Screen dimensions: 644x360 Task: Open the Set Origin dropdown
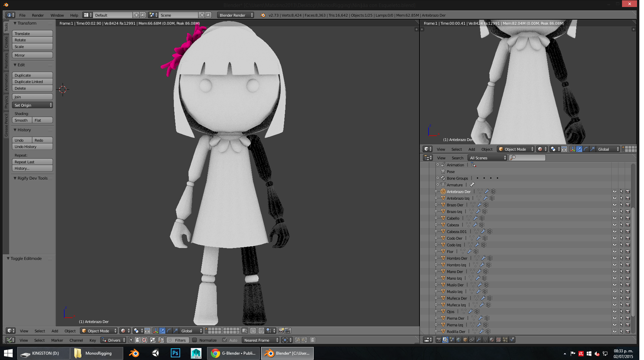tap(33, 105)
